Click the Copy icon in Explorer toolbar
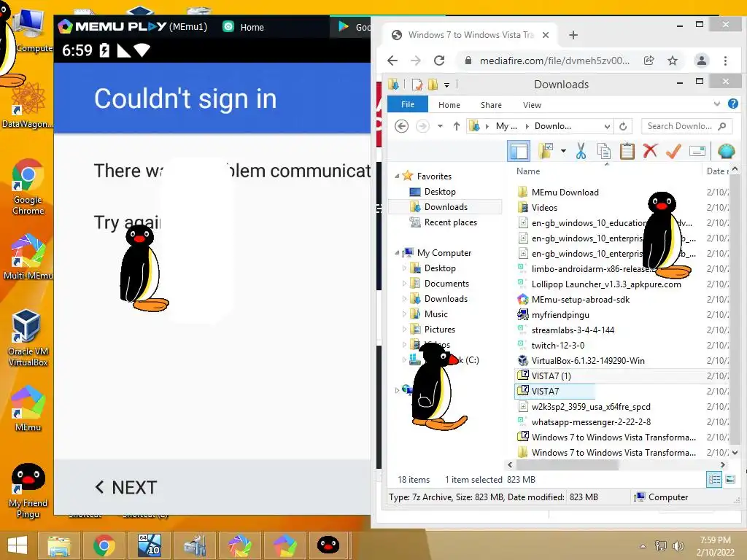 point(603,152)
